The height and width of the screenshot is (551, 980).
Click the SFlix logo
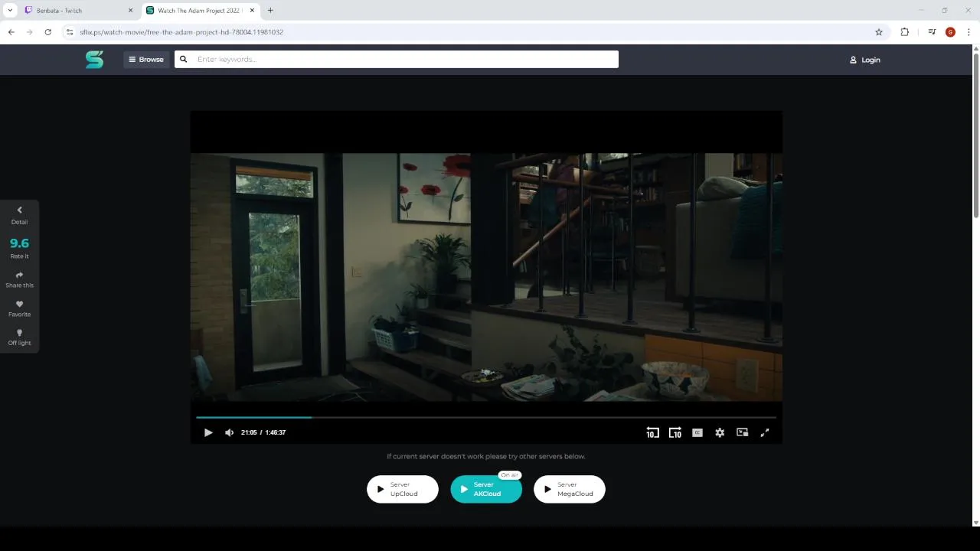[94, 60]
